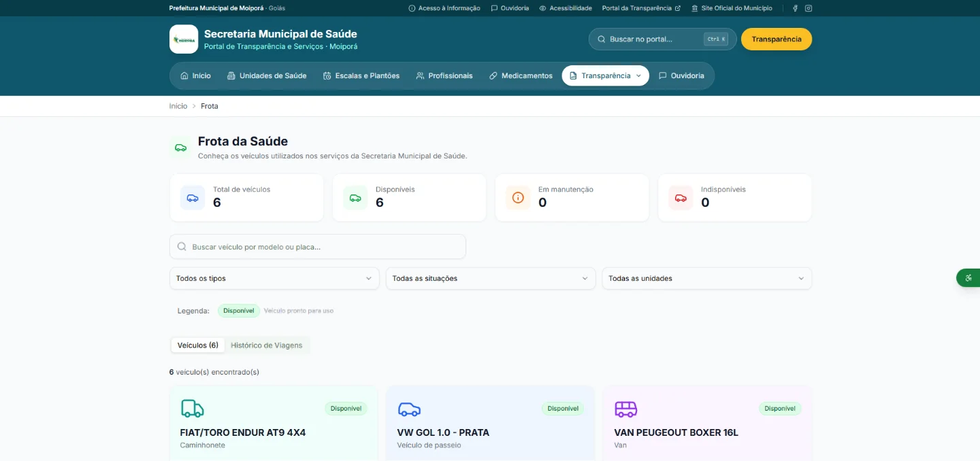Open the Todos os tipos dropdown
This screenshot has width=980, height=461.
(274, 278)
